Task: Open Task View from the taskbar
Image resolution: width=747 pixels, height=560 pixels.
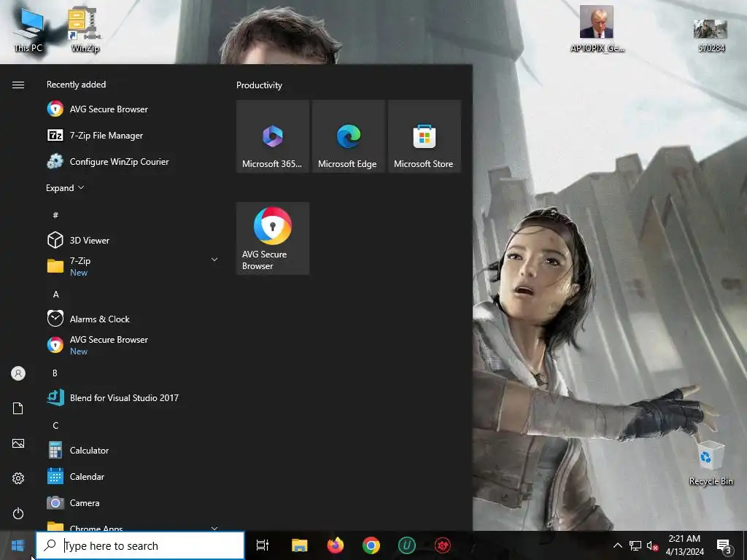Action: coord(263,545)
